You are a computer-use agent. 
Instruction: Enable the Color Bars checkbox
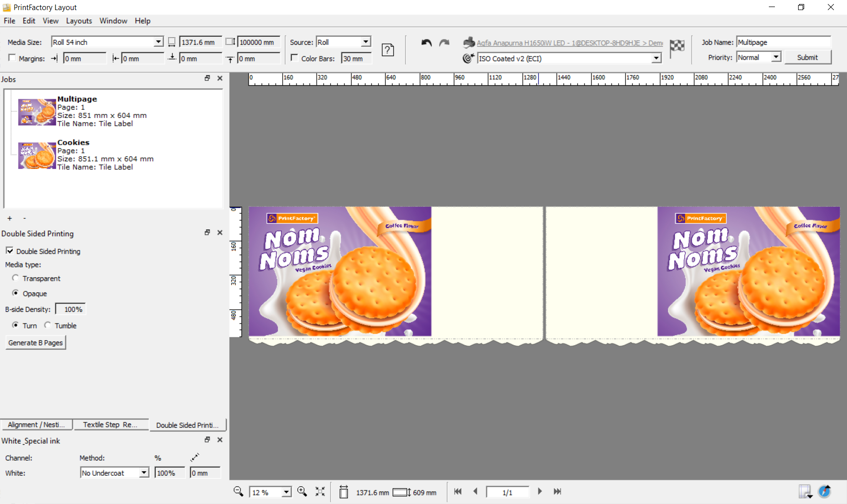[x=294, y=58]
